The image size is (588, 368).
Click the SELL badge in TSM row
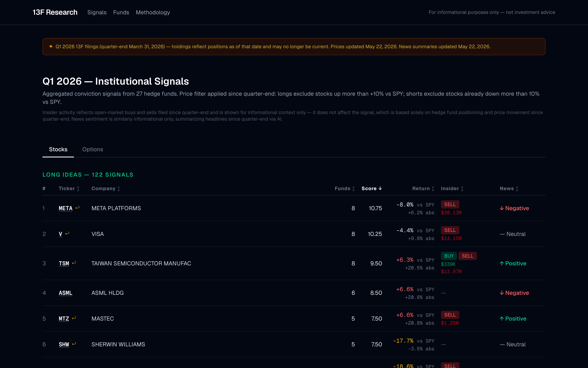pyautogui.click(x=468, y=256)
